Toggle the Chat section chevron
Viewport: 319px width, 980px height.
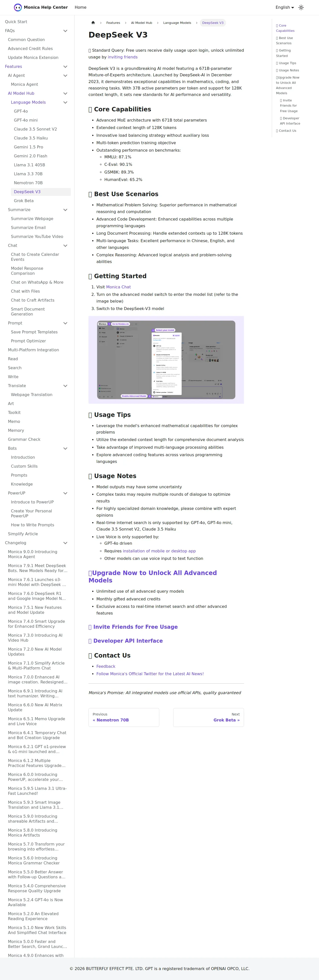65,246
